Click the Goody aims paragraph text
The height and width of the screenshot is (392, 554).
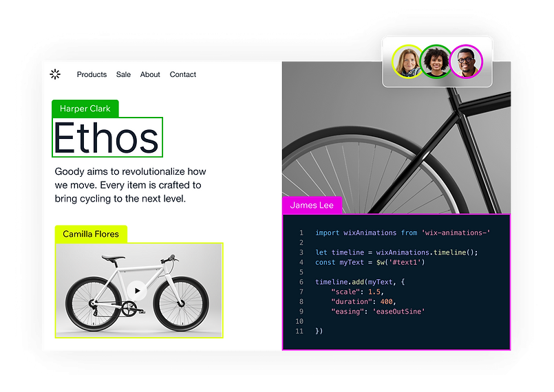point(130,185)
